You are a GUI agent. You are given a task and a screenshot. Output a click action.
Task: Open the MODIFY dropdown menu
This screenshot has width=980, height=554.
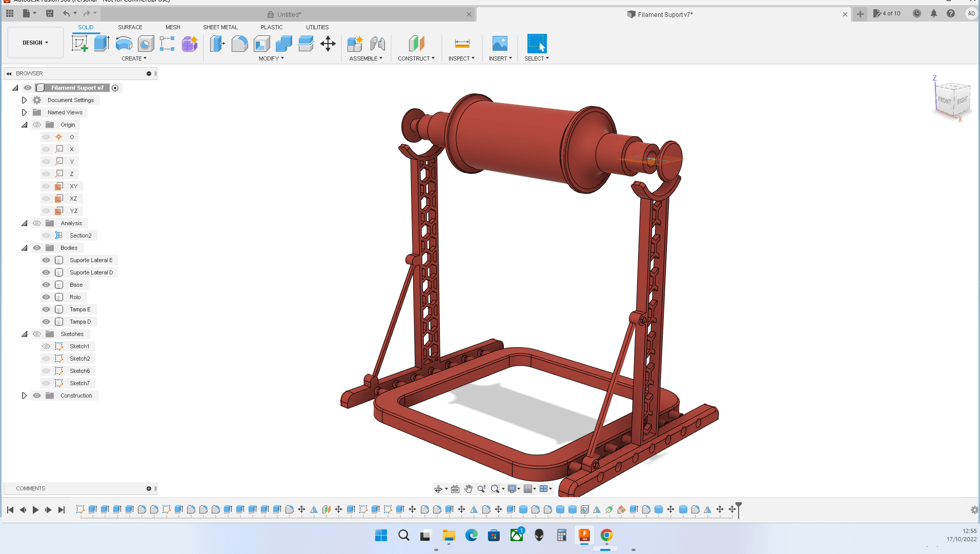coord(271,58)
